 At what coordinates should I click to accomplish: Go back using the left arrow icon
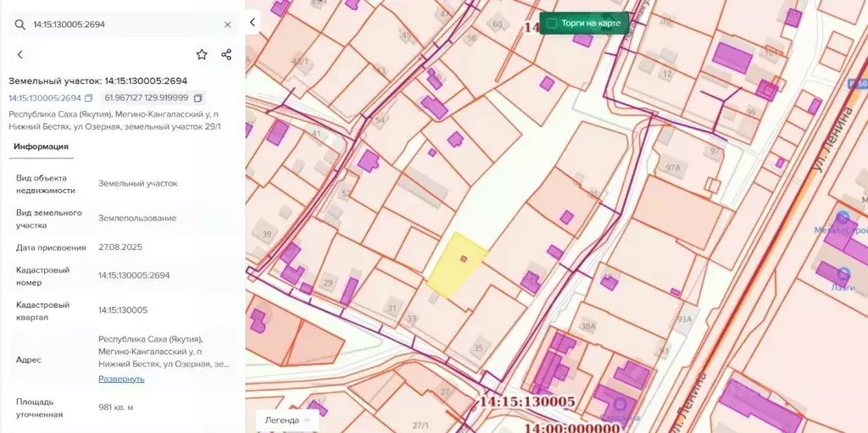pos(20,54)
